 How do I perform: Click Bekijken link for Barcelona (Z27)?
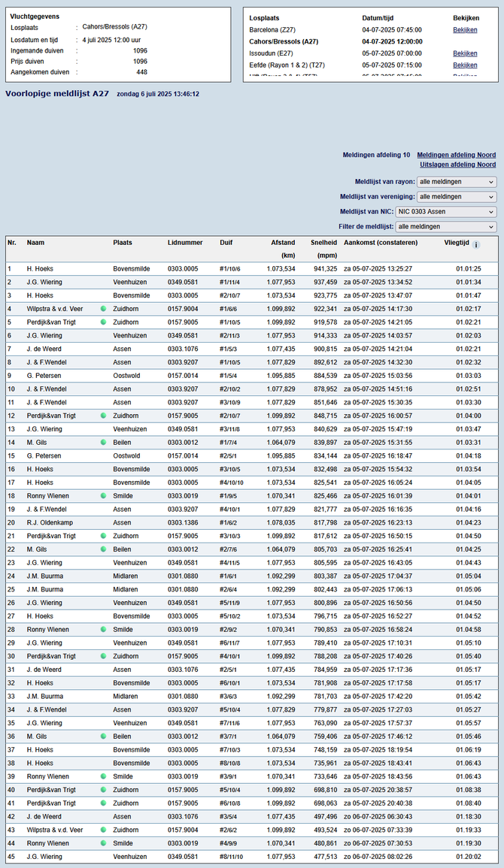(x=465, y=29)
